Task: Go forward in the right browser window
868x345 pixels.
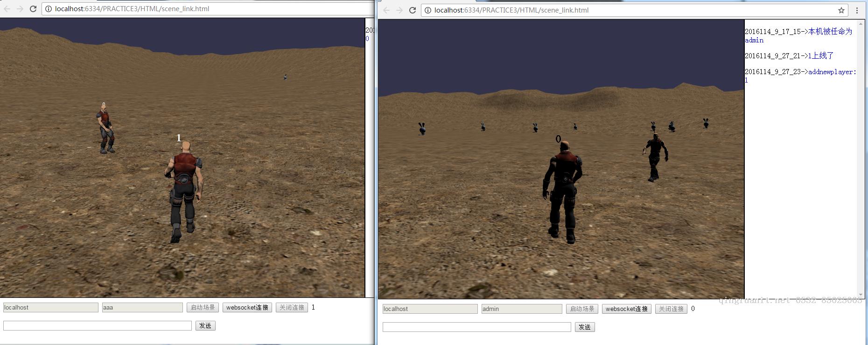Action: click(x=399, y=10)
